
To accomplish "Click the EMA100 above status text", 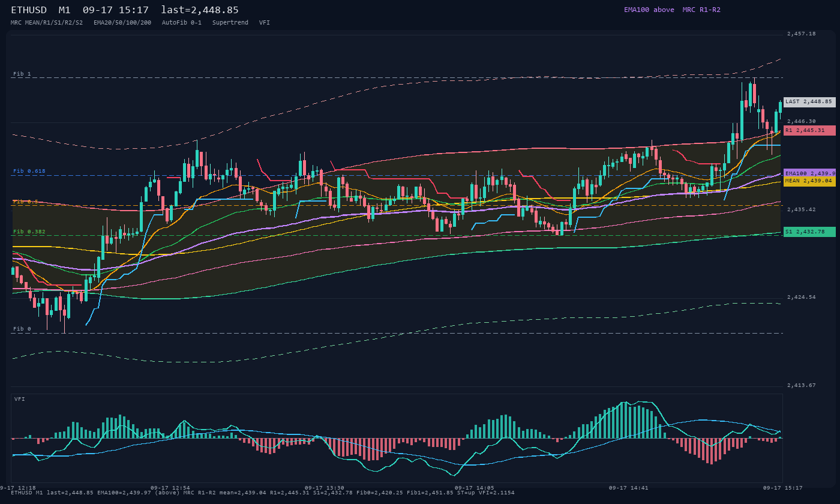I will click(x=649, y=10).
